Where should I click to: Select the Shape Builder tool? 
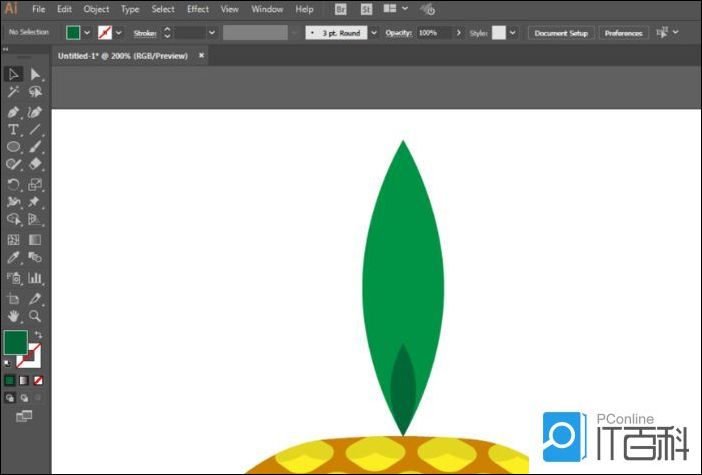pos(13,219)
